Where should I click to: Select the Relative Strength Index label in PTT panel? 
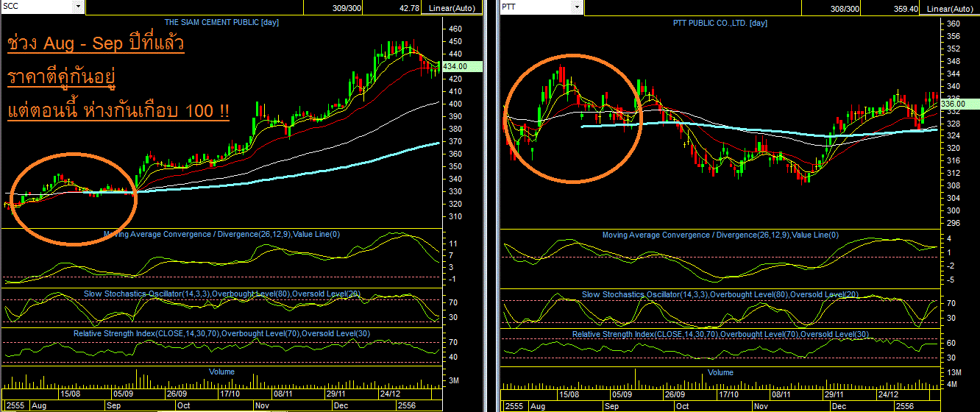click(x=720, y=334)
